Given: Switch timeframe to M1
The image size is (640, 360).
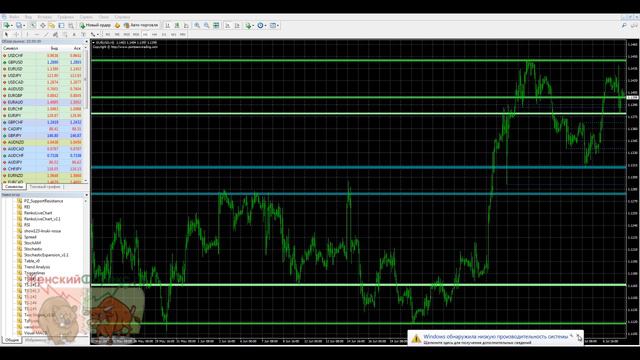Looking at the screenshot, I should click(108, 35).
